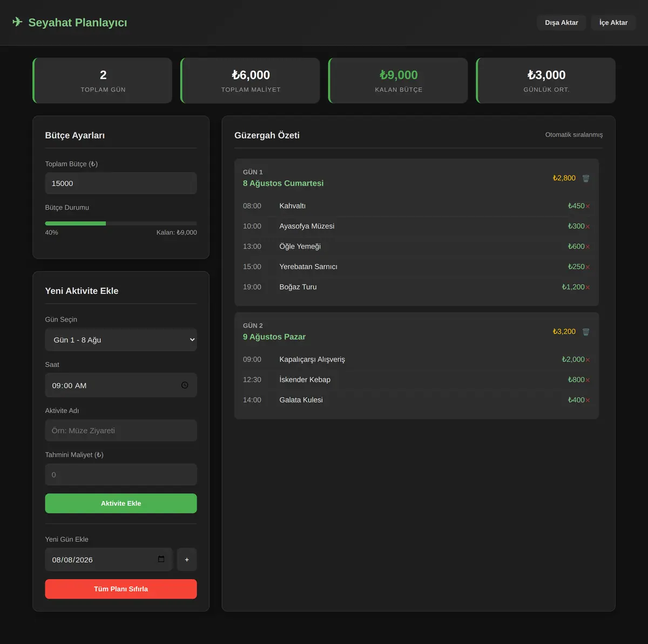Select the 9 Ağustos Pazar day heading
The width and height of the screenshot is (648, 644).
pos(274,337)
